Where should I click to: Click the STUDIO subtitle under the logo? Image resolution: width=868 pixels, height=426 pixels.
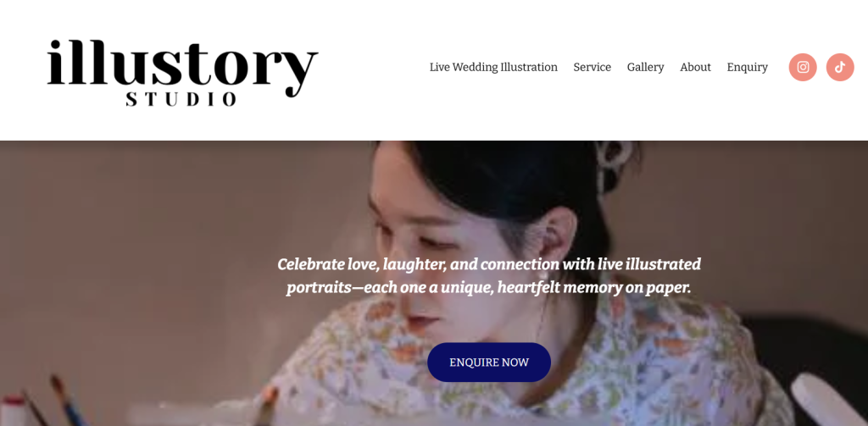181,100
